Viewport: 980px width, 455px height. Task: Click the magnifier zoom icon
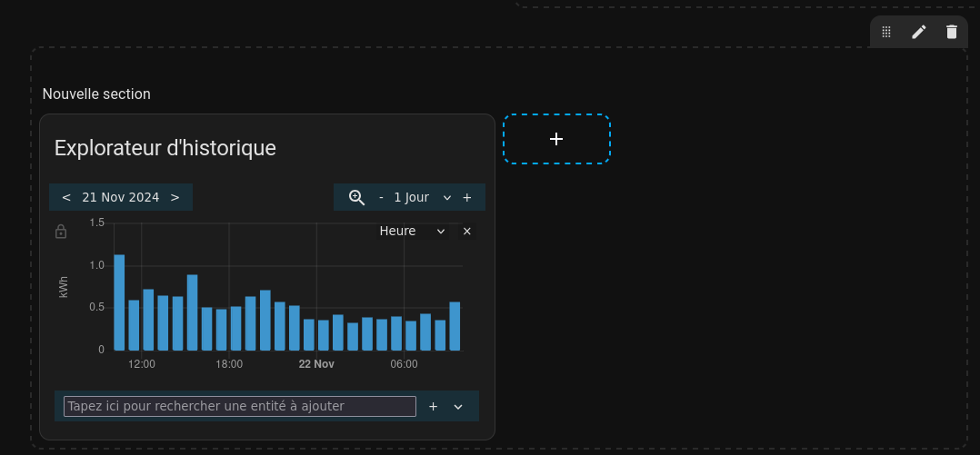pyautogui.click(x=357, y=197)
